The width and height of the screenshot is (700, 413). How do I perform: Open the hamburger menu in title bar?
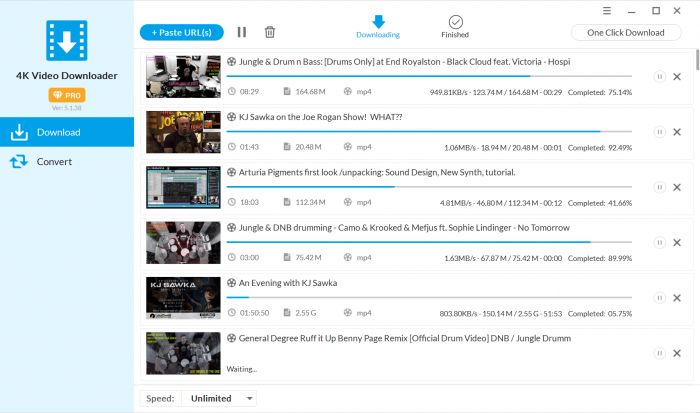point(608,10)
